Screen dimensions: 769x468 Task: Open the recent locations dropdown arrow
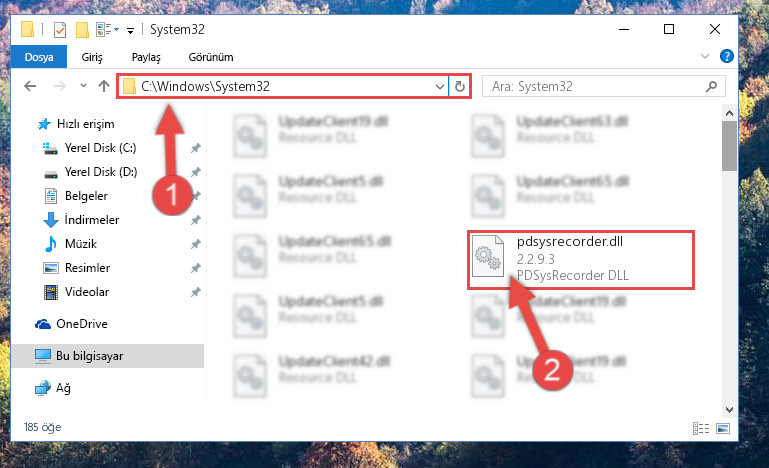coord(83,86)
